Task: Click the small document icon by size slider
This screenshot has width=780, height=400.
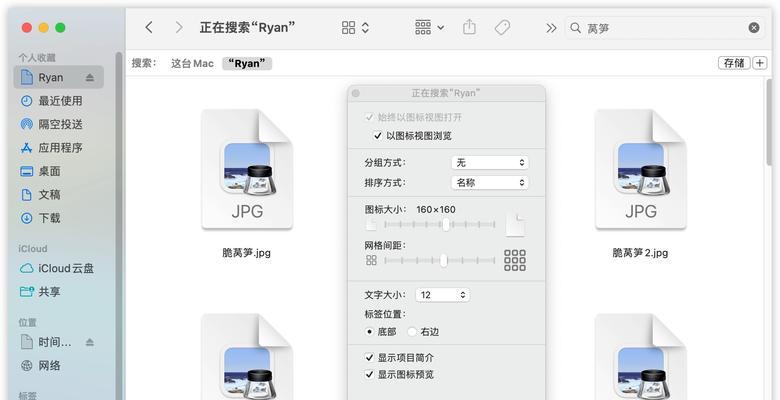Action: click(x=371, y=225)
